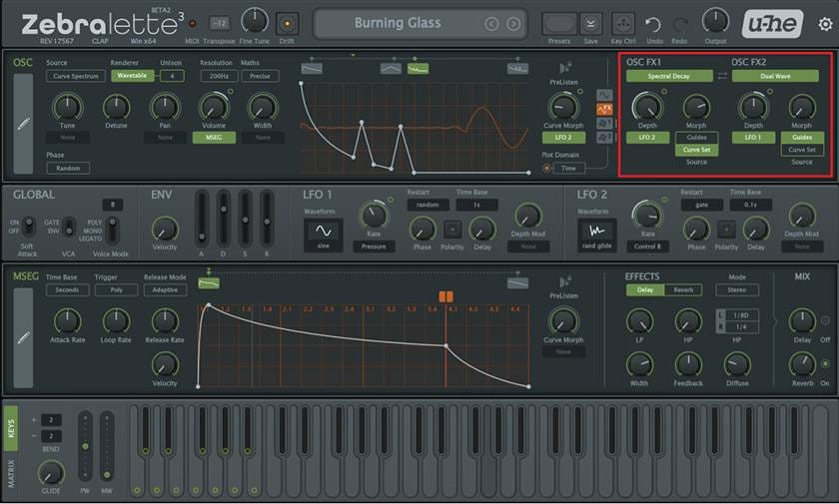Open the MSEG curve editor pencil

23,337
